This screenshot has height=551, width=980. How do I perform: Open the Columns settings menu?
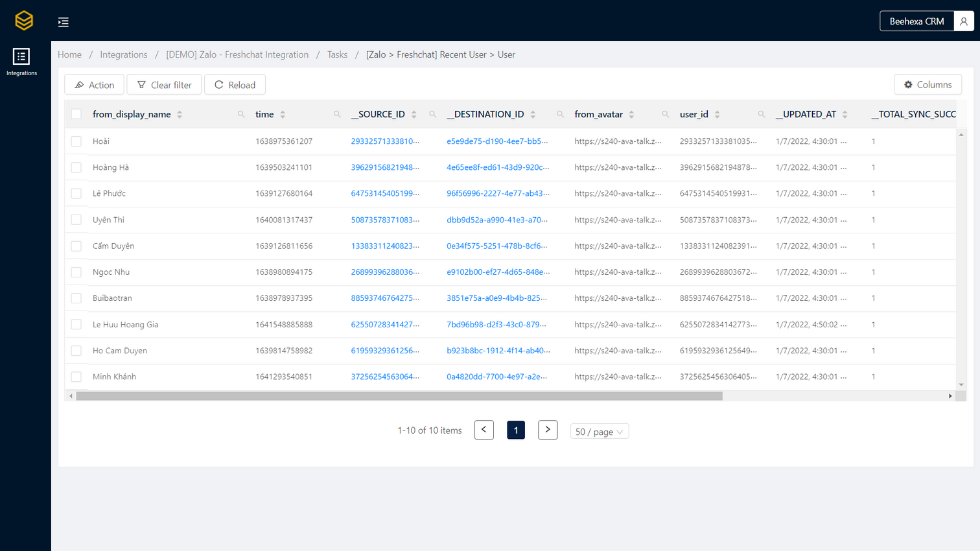927,85
